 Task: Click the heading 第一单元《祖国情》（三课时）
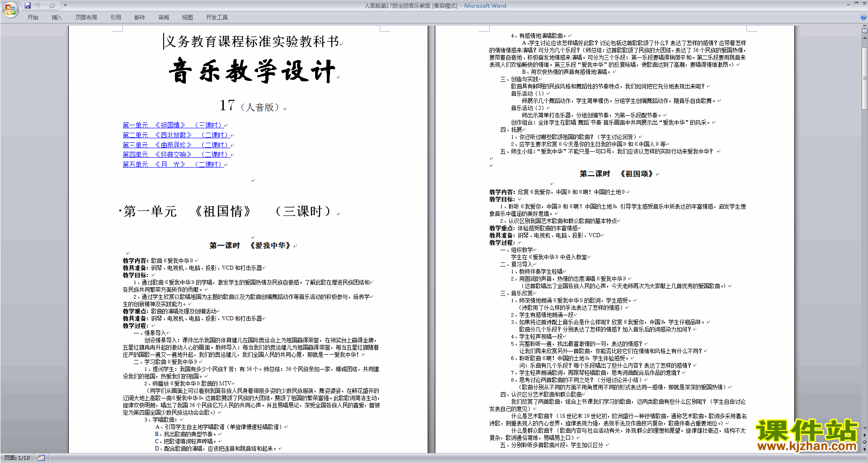click(x=228, y=211)
